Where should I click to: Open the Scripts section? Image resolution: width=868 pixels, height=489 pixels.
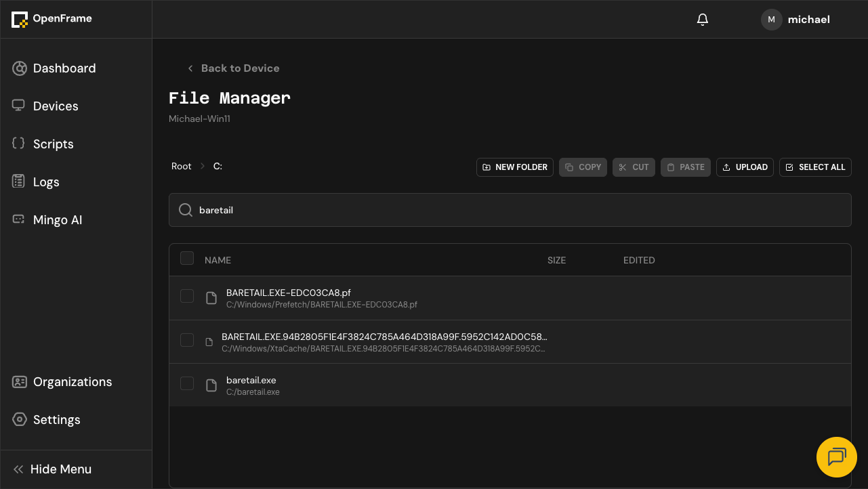pyautogui.click(x=76, y=144)
